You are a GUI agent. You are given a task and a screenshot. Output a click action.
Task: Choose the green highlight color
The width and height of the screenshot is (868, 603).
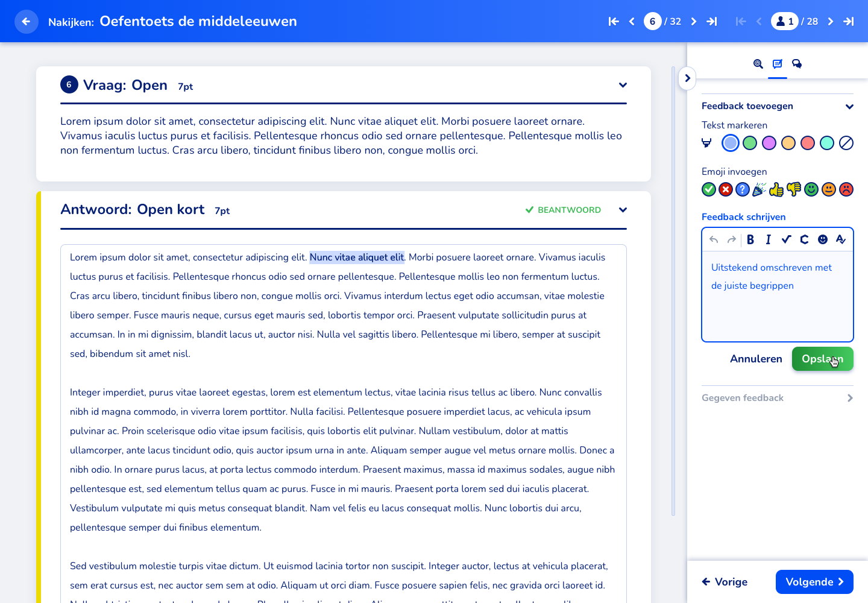tap(750, 143)
